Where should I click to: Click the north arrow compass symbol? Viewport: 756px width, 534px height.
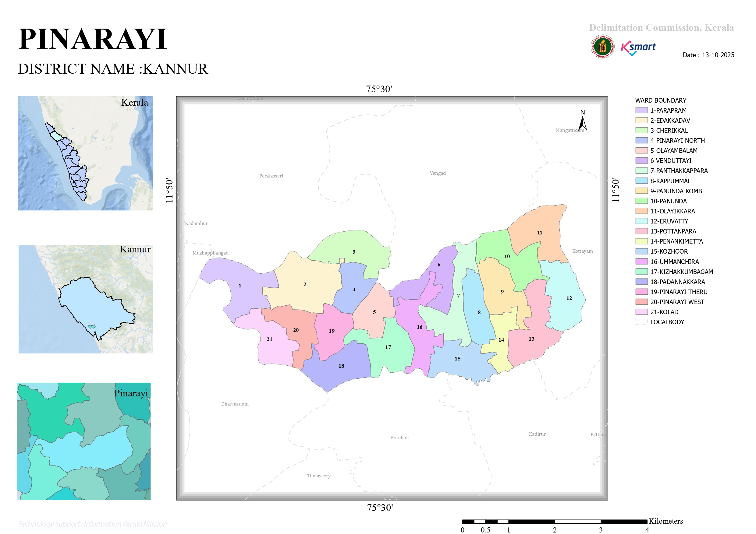coord(583,121)
